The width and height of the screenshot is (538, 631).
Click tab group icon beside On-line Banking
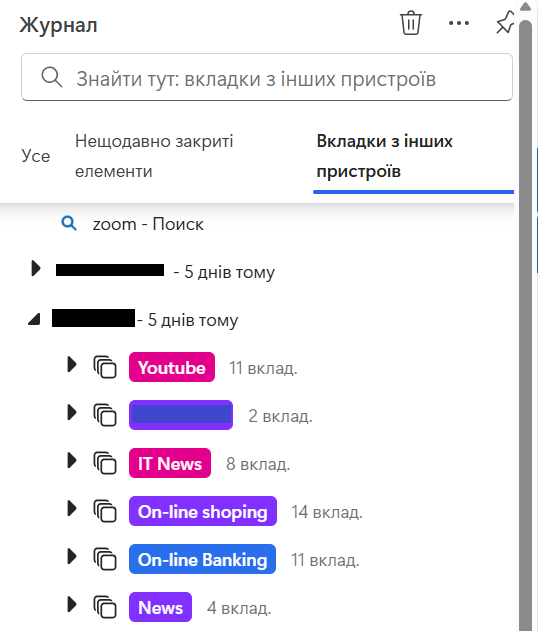pyautogui.click(x=105, y=559)
